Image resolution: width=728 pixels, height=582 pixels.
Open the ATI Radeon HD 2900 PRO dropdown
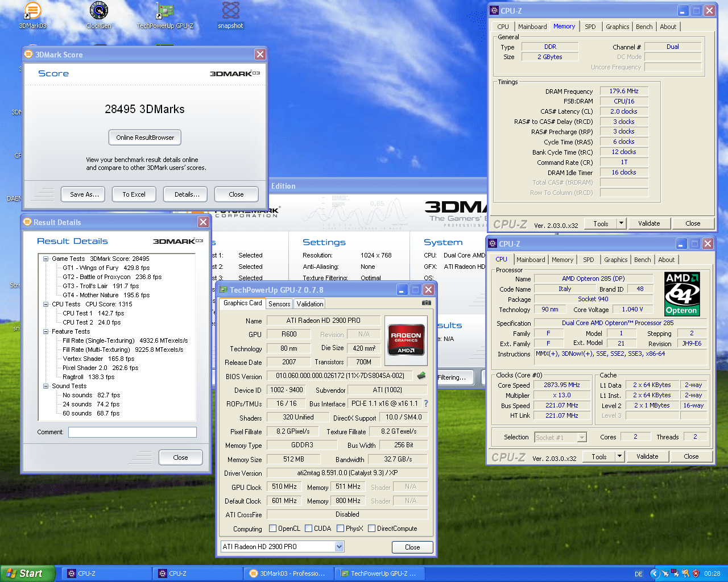339,547
